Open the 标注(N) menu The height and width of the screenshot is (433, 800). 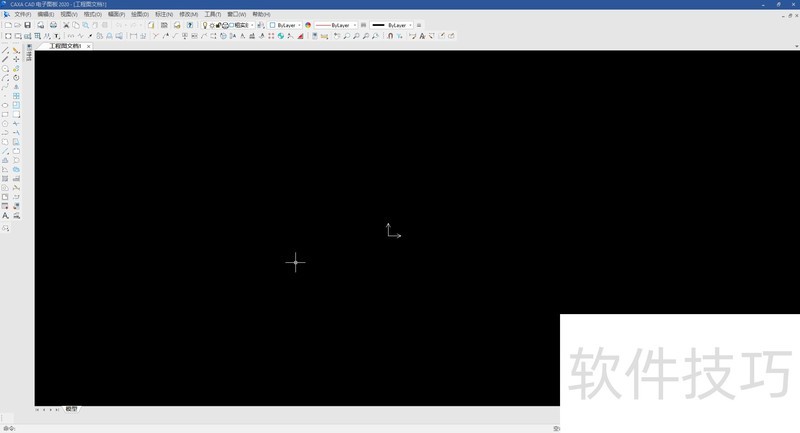pos(164,14)
